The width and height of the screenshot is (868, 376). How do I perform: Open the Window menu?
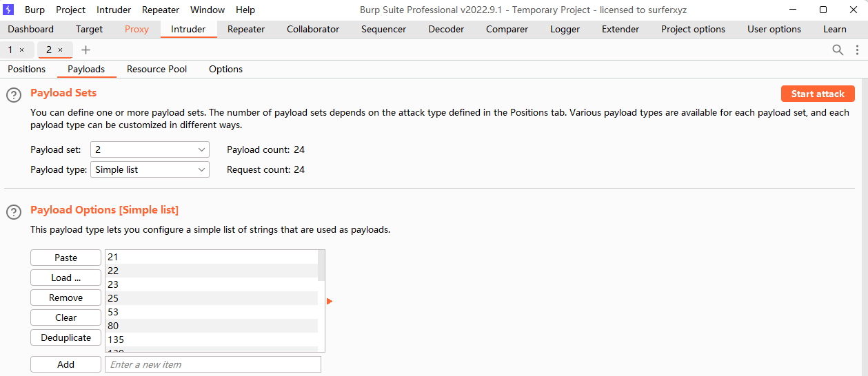pyautogui.click(x=208, y=10)
